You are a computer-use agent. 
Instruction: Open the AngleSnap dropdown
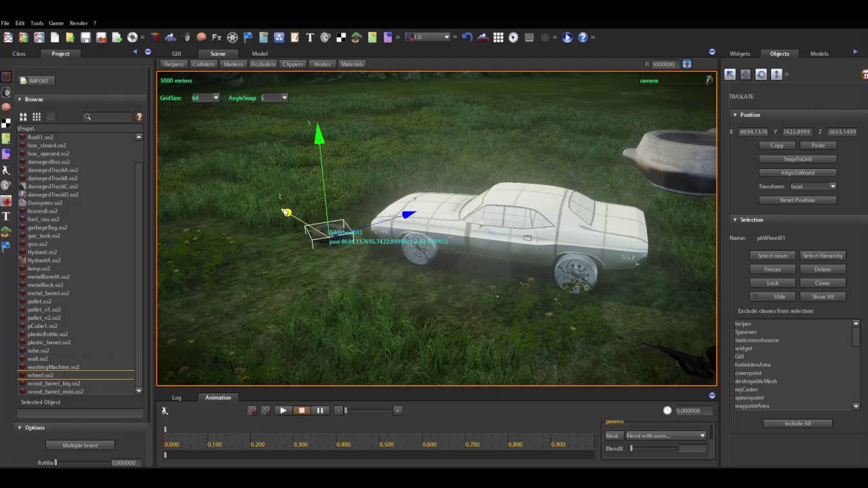274,98
